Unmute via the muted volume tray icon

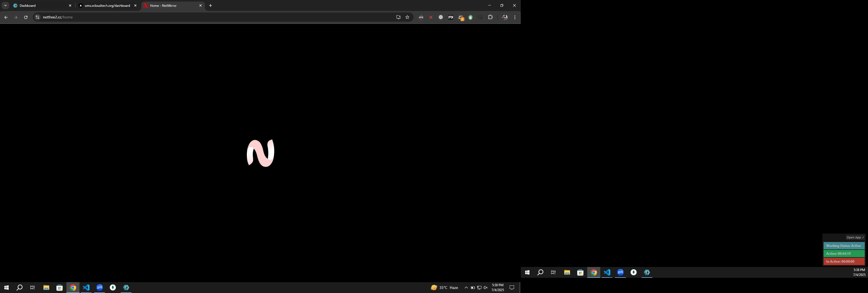[x=486, y=288]
